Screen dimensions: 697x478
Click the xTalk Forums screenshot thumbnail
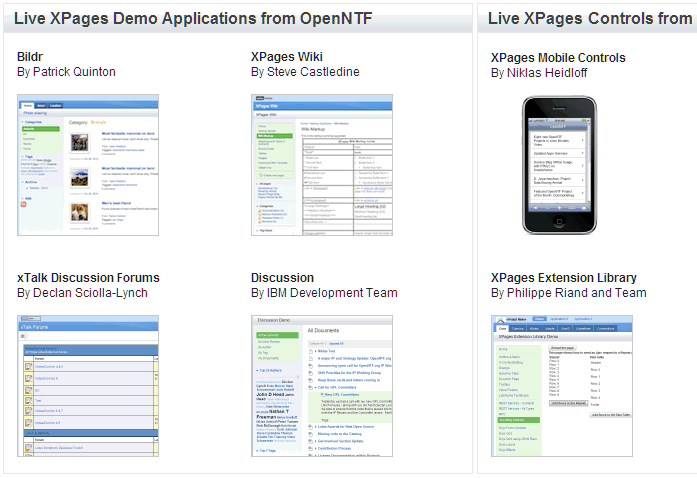[88, 386]
